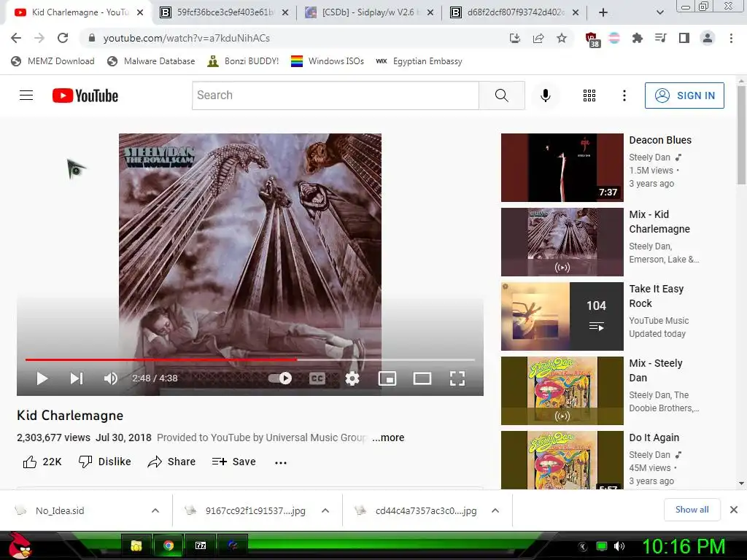
Task: Open media controls icon in toolbar
Action: coord(661,38)
